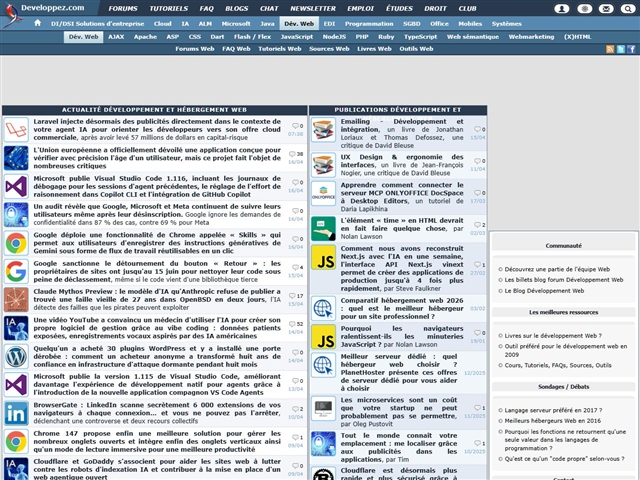Click Visual Studio icon for version 1.115 article
Viewport: 640px width, 480px height.
[x=16, y=385]
